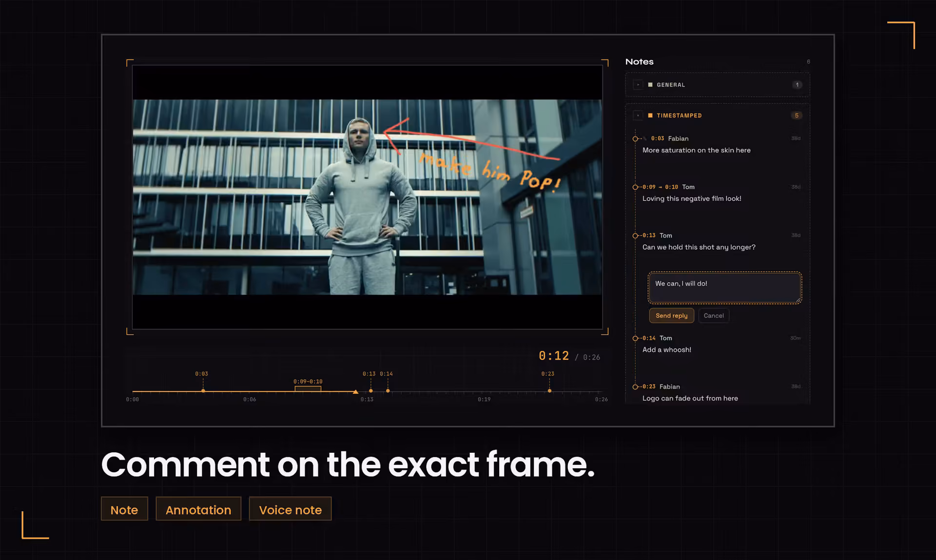This screenshot has width=936, height=560.
Task: Click the 0:03 label above the timeline
Action: 201,374
